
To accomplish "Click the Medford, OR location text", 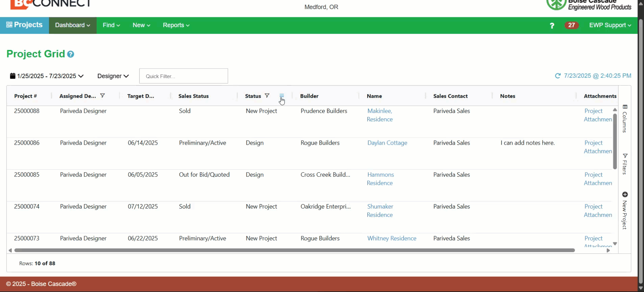I will pyautogui.click(x=321, y=7).
